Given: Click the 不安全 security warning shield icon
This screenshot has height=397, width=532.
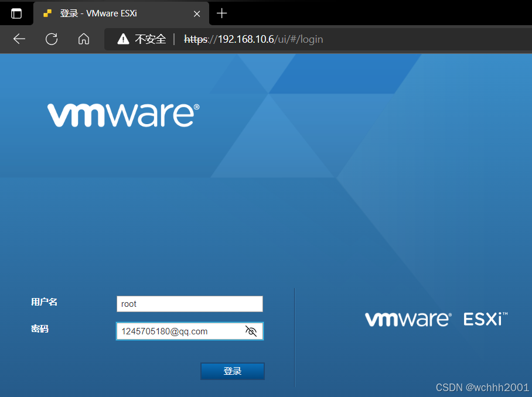Looking at the screenshot, I should coord(123,39).
